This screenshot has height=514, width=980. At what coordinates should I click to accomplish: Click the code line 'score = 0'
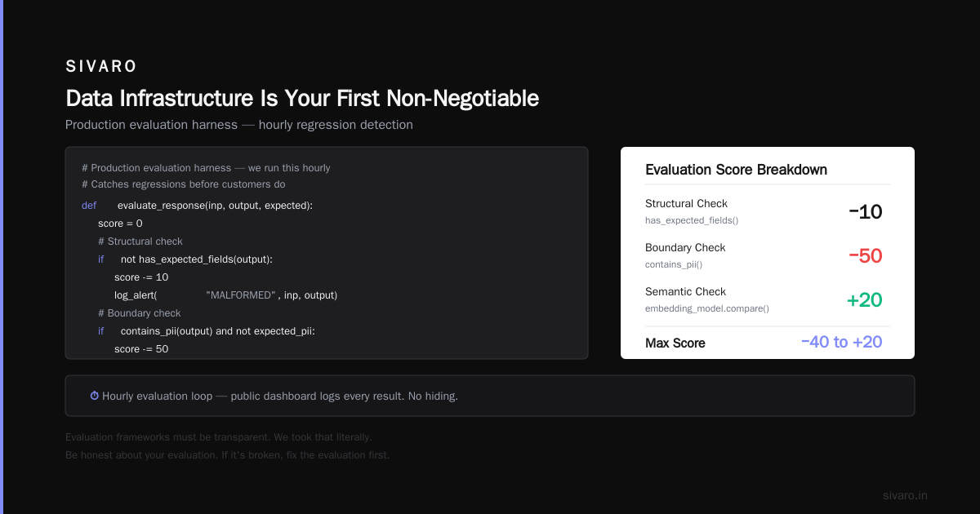pos(120,224)
